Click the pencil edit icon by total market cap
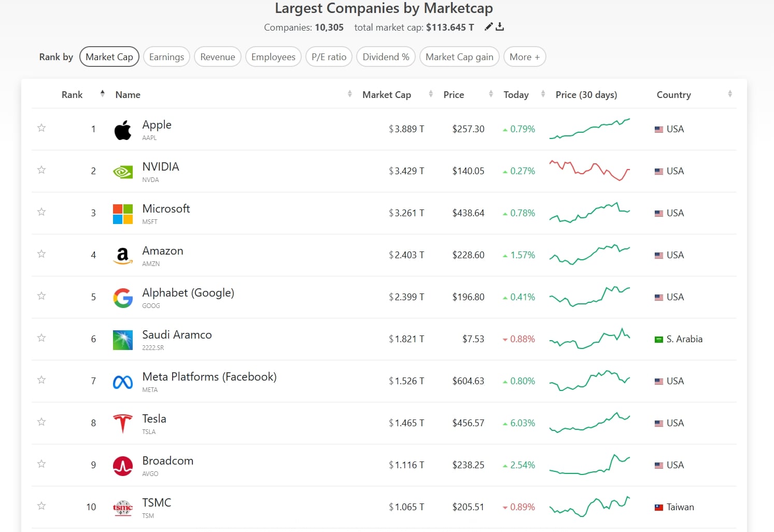Viewport: 774px width, 532px height. coord(488,26)
